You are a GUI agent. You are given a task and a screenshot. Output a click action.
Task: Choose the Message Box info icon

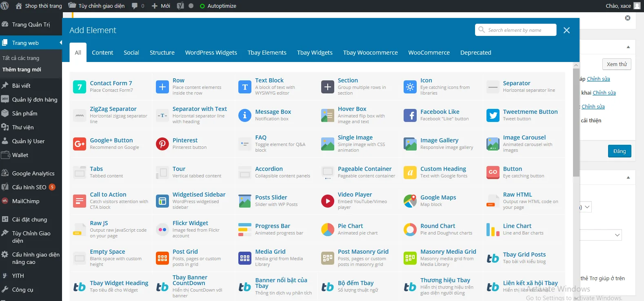(x=245, y=115)
